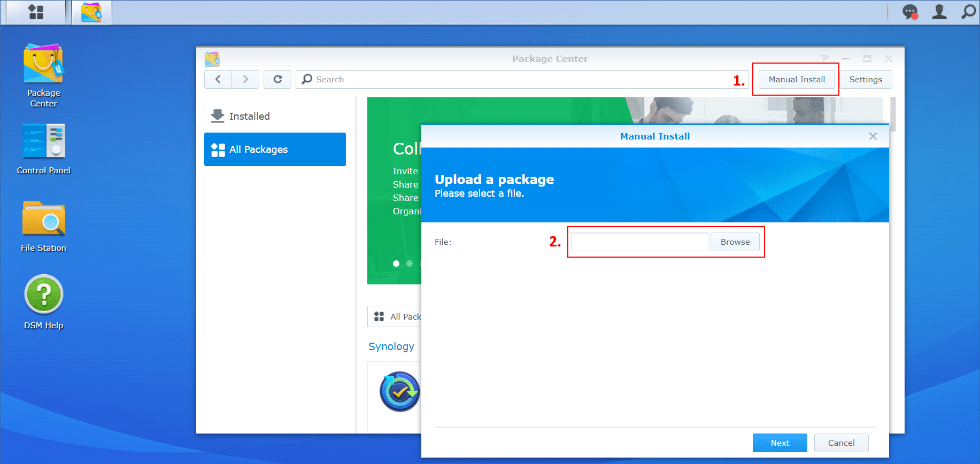This screenshot has height=464, width=980.
Task: Click the Manual Install button
Action: pos(796,80)
